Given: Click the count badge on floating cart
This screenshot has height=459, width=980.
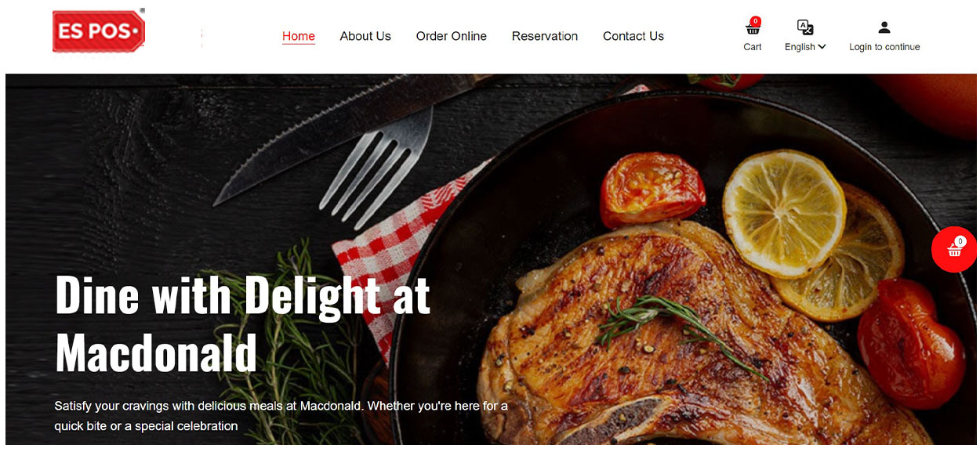Looking at the screenshot, I should [960, 241].
